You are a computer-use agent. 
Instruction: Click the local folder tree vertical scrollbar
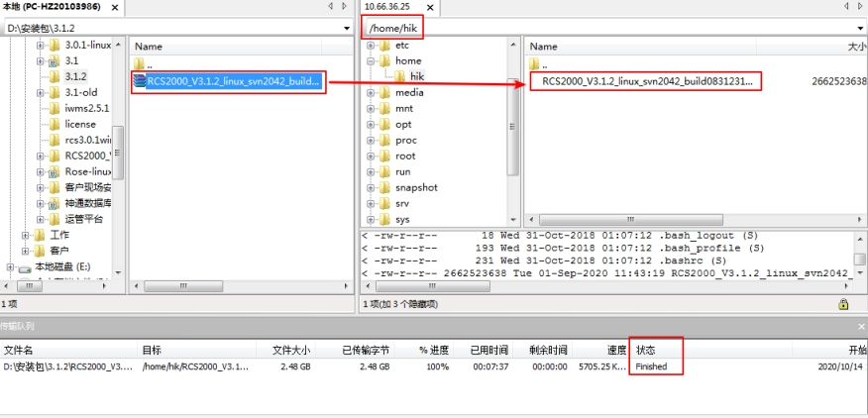pos(118,139)
